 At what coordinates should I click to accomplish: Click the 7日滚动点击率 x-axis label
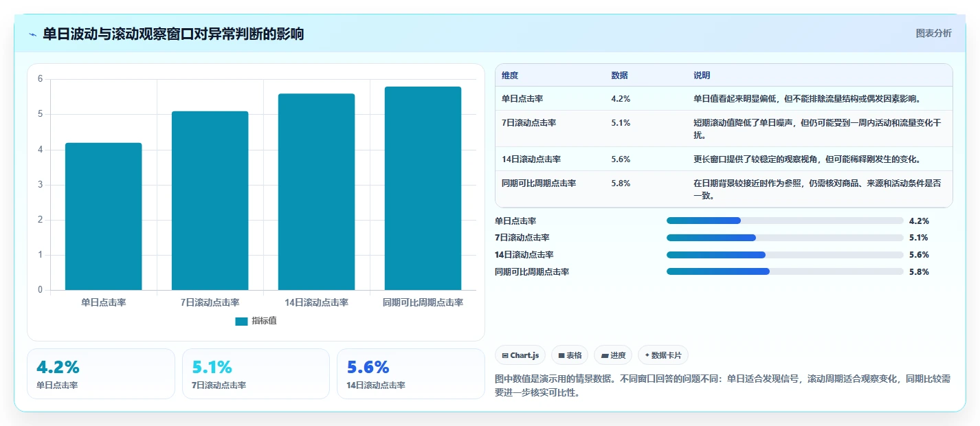coord(210,302)
